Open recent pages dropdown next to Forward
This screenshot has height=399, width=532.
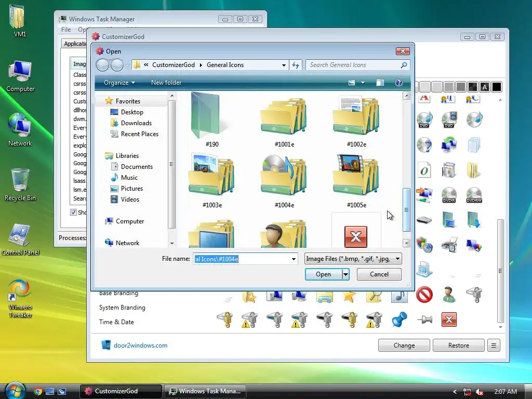pos(127,65)
